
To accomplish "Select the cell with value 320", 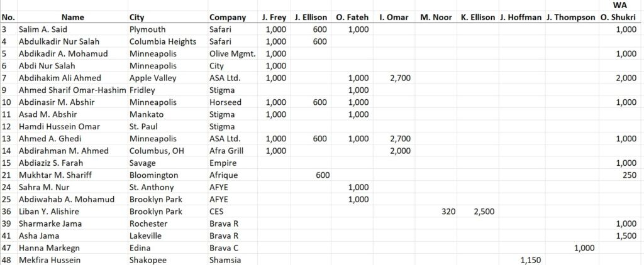I will click(x=448, y=212).
